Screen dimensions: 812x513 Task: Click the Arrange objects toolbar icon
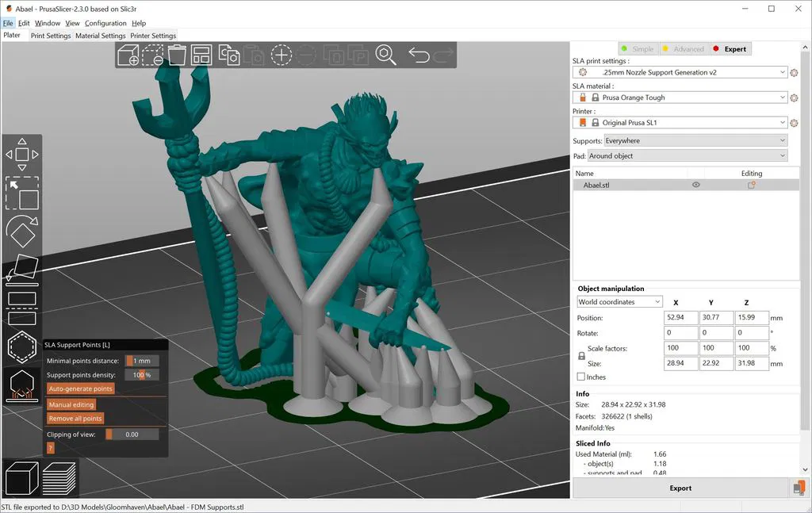pyautogui.click(x=201, y=55)
